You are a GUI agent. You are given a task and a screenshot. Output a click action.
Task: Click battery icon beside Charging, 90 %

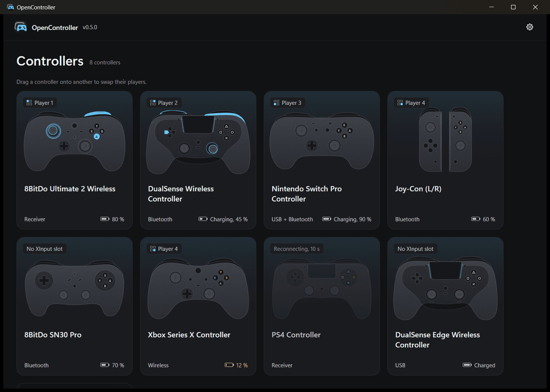click(327, 219)
